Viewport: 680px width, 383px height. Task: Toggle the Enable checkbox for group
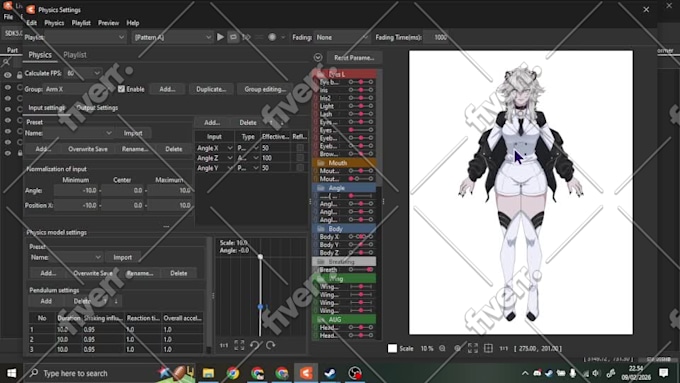121,89
